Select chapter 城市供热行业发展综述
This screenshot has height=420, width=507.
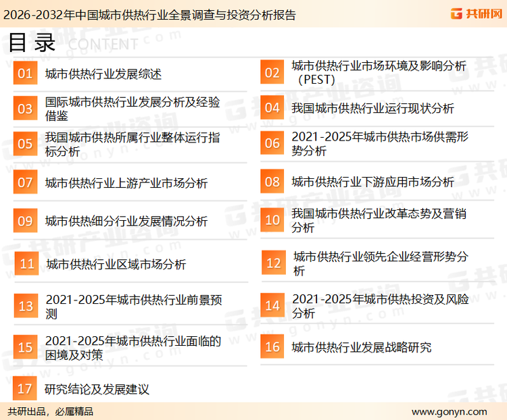click(103, 74)
